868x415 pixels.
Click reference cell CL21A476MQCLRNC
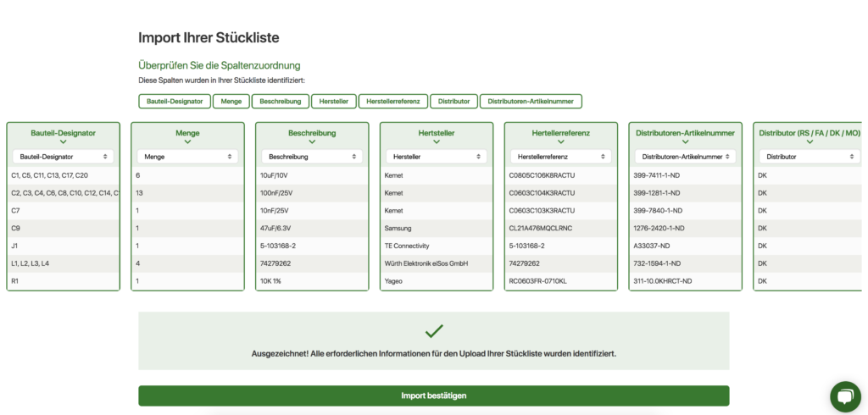561,228
